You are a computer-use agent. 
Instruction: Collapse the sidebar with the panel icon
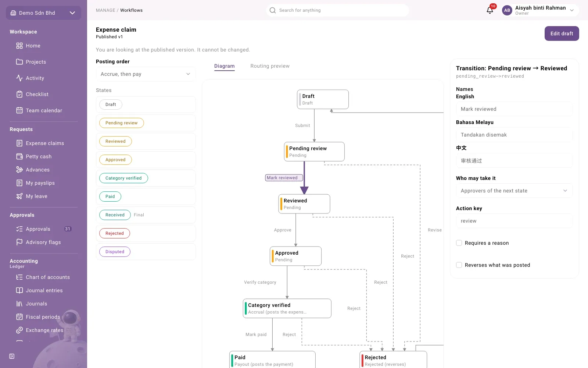click(12, 356)
